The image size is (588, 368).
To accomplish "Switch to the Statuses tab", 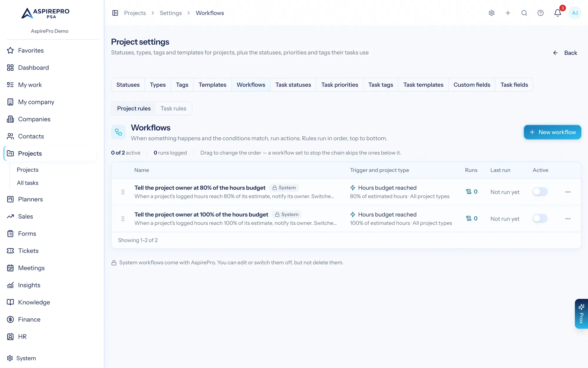I will coord(128,85).
